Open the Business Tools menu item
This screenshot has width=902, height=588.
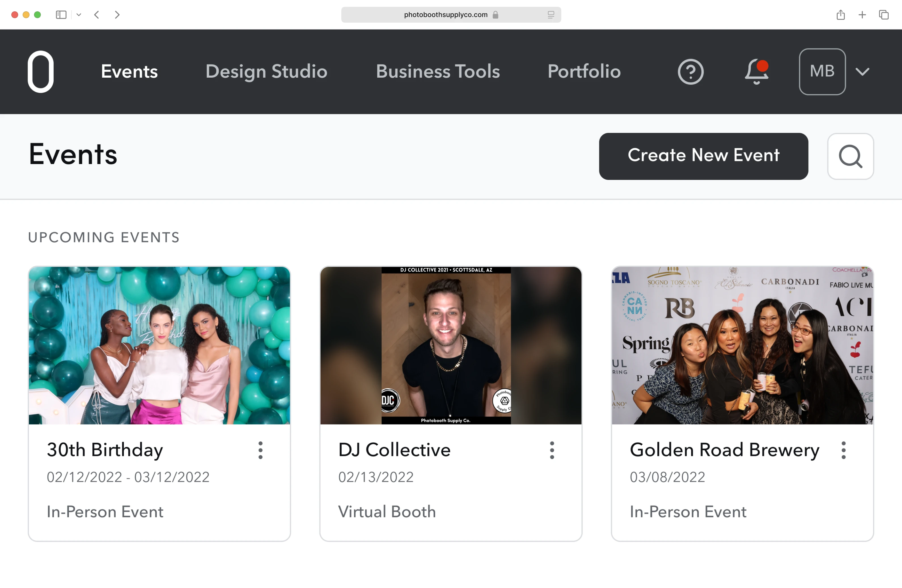tap(438, 72)
